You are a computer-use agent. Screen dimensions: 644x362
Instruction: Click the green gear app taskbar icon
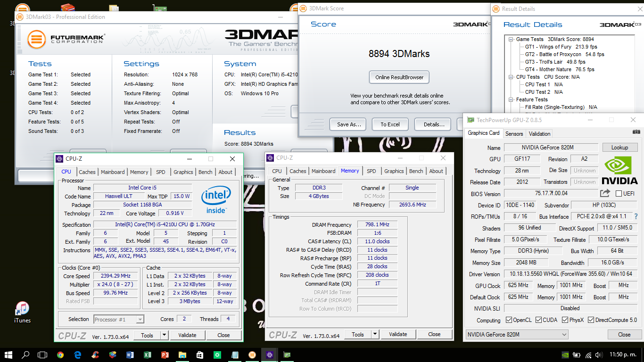pos(217,355)
